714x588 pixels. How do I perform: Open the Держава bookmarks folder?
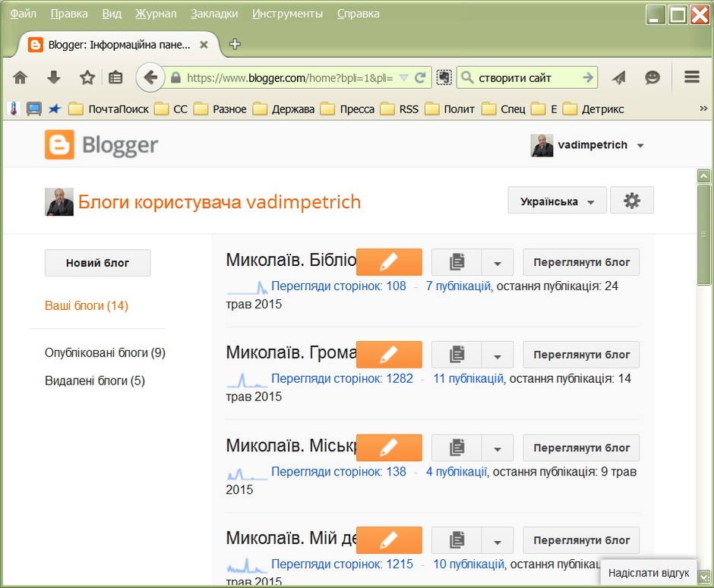point(283,109)
